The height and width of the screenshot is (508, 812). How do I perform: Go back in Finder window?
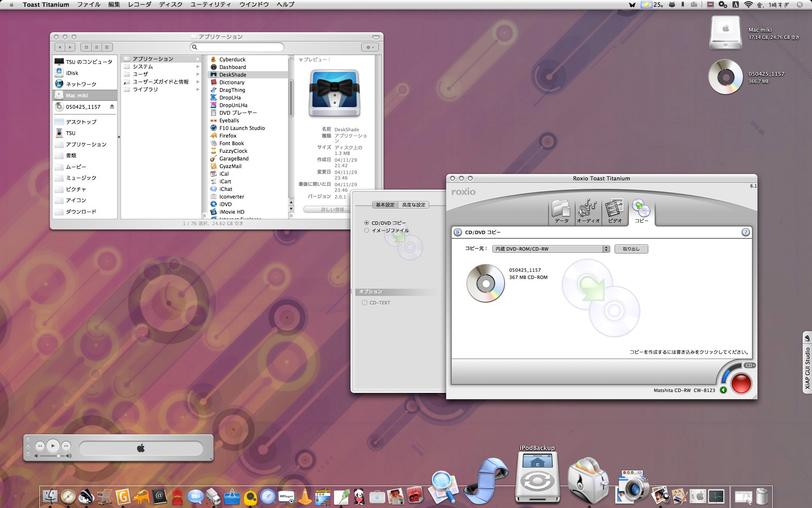[x=60, y=47]
